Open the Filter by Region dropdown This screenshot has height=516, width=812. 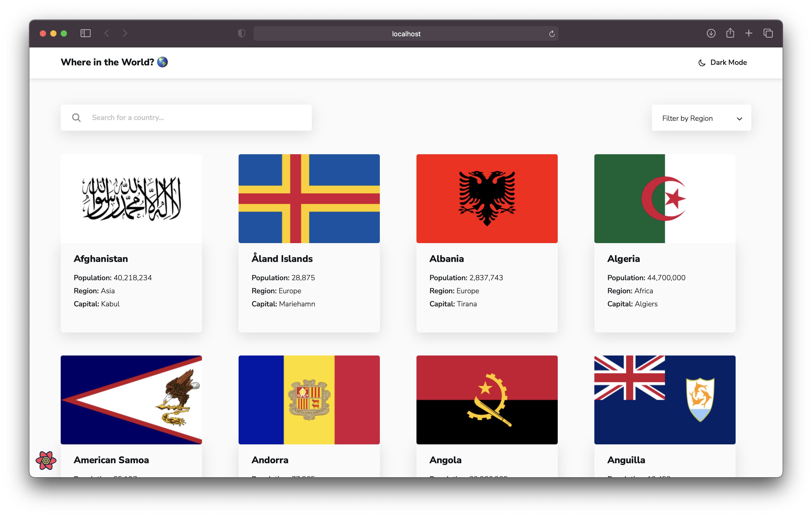(701, 118)
